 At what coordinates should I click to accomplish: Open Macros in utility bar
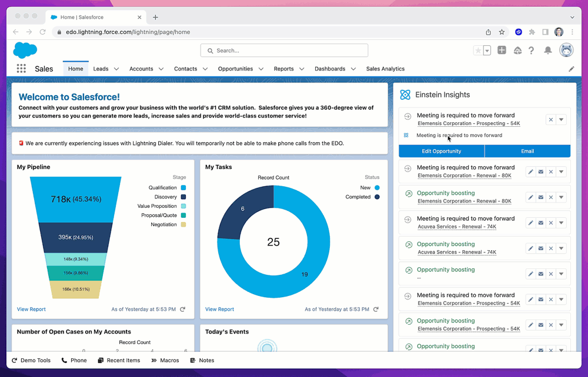point(165,360)
